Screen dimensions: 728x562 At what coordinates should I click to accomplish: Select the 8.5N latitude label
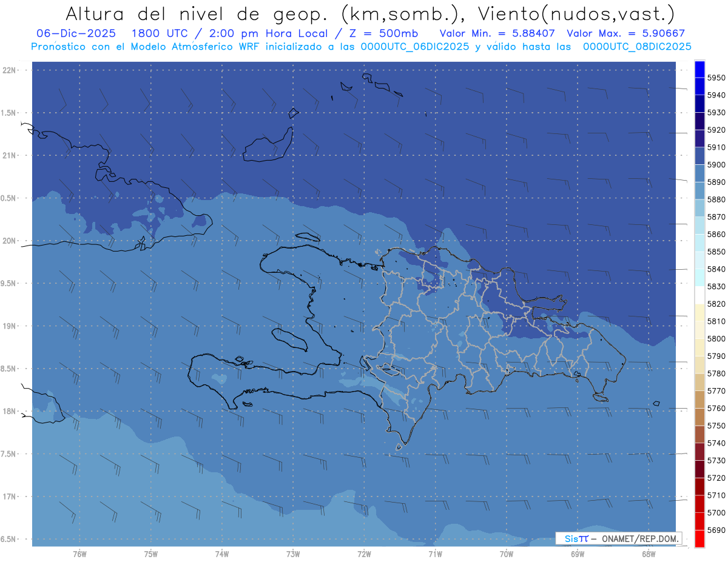click(9, 369)
